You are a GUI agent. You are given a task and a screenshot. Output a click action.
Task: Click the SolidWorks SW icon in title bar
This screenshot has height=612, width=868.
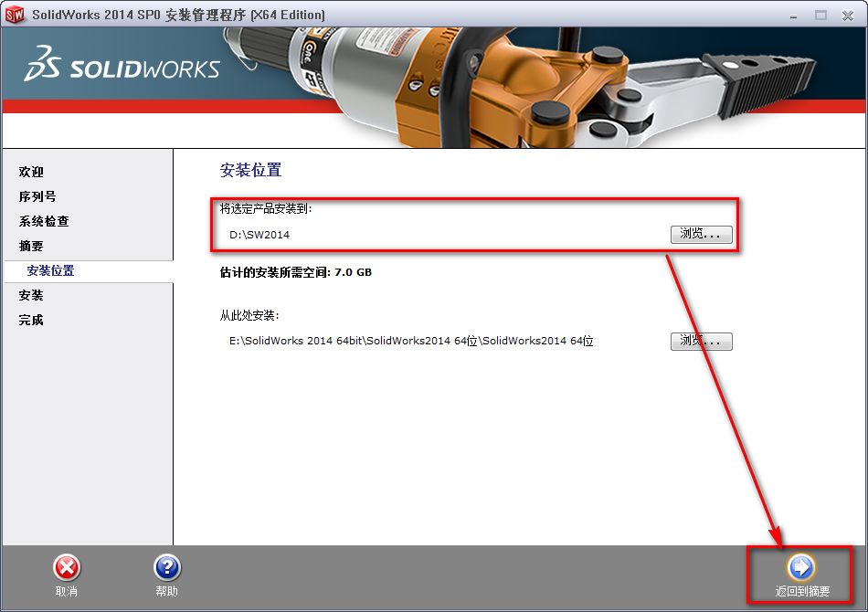[x=14, y=14]
